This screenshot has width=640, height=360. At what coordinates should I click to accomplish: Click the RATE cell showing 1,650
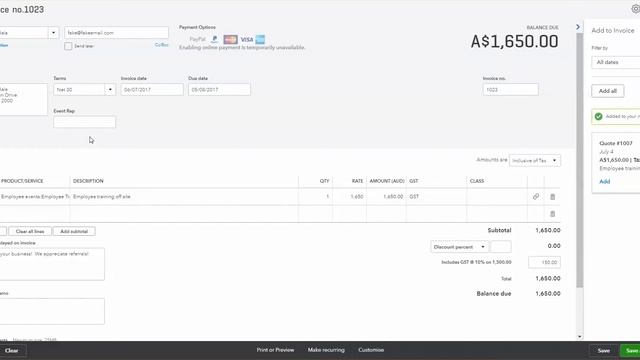point(349,197)
